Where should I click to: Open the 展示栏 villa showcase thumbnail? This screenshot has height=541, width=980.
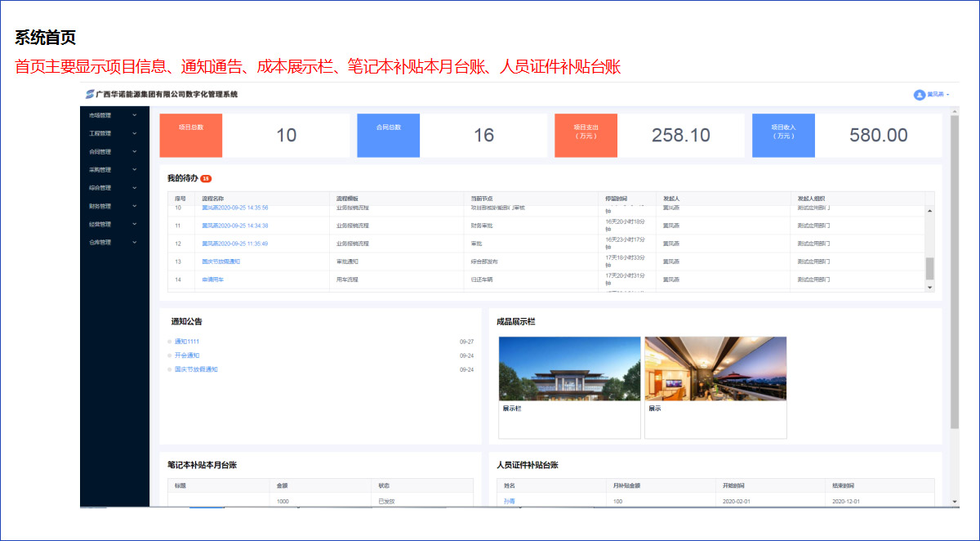click(x=559, y=368)
